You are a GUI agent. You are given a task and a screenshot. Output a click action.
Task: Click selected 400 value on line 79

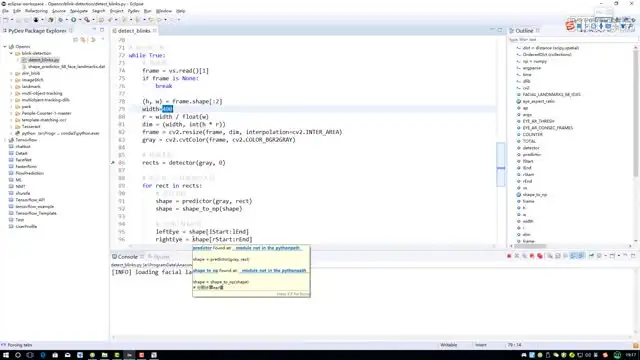(x=167, y=109)
